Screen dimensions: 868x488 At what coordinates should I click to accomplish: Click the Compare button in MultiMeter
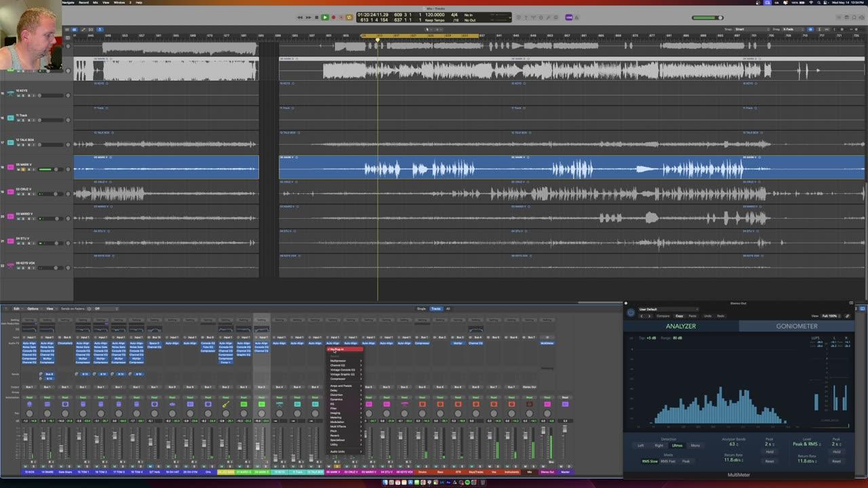[663, 316]
